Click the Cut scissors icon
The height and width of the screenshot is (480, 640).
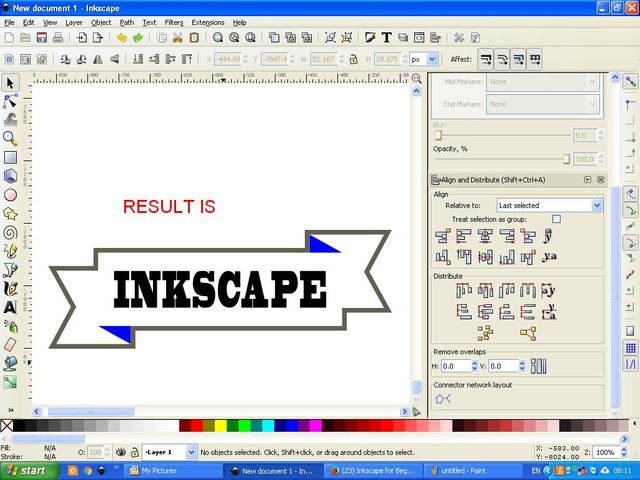pyautogui.click(x=178, y=38)
